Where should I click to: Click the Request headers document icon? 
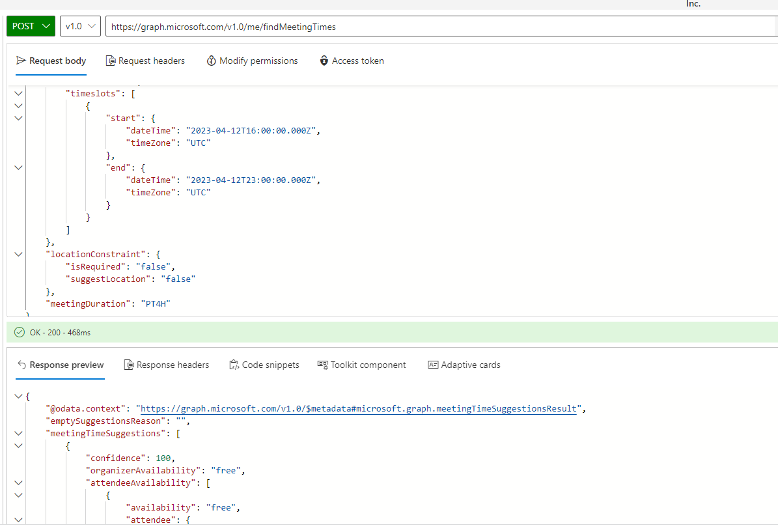tap(111, 61)
